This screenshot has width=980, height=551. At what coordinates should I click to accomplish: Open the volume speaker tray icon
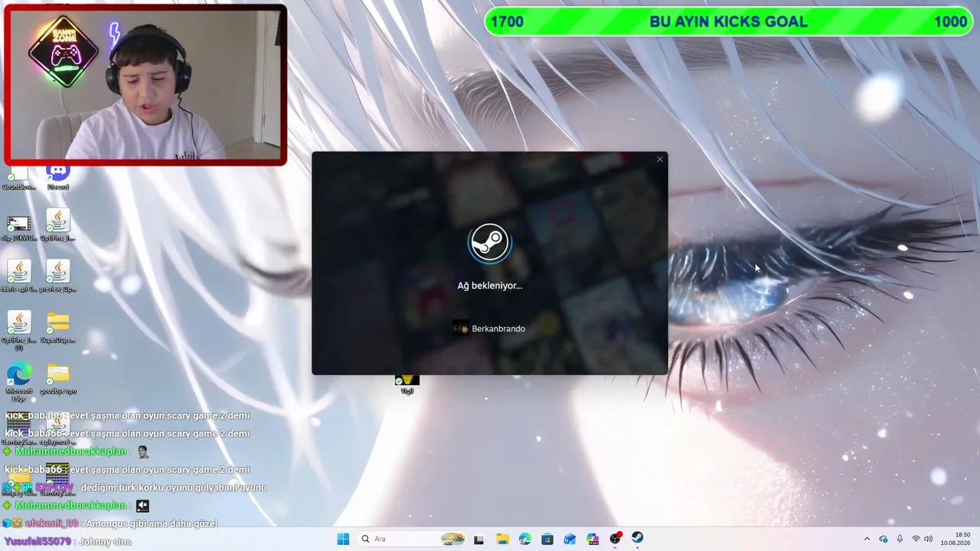coord(929,539)
